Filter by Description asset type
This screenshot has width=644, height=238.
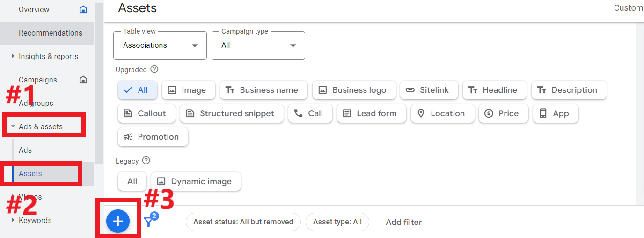tap(569, 90)
